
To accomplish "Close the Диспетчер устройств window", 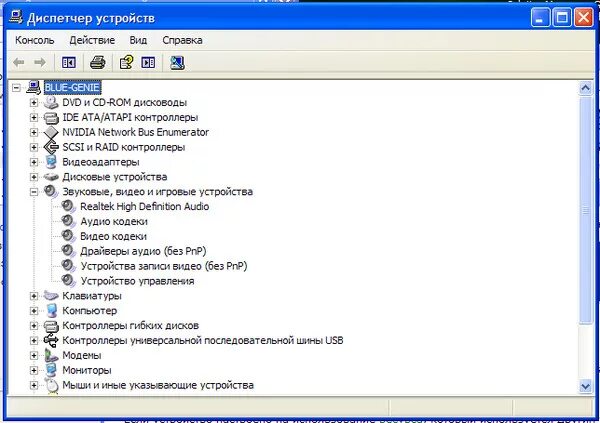I will 583,18.
